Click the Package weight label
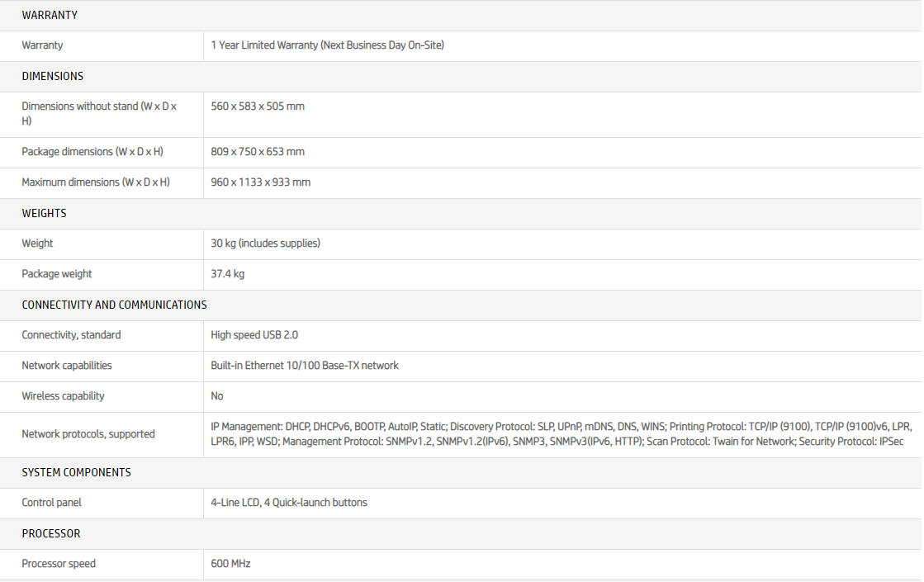This screenshot has width=924, height=582. click(57, 274)
